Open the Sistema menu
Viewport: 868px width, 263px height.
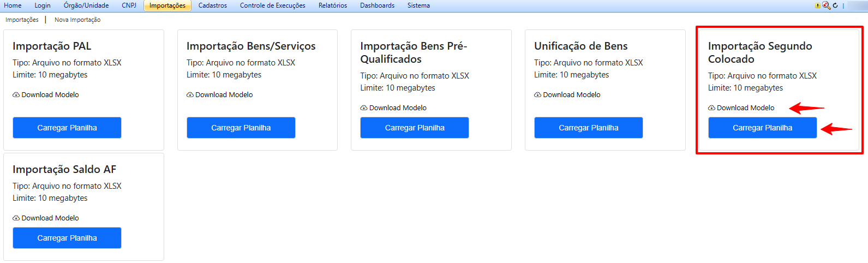pyautogui.click(x=418, y=5)
